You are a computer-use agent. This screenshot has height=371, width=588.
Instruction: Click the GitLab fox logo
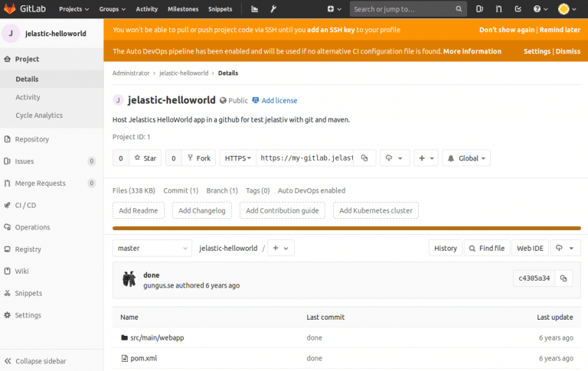9,8
